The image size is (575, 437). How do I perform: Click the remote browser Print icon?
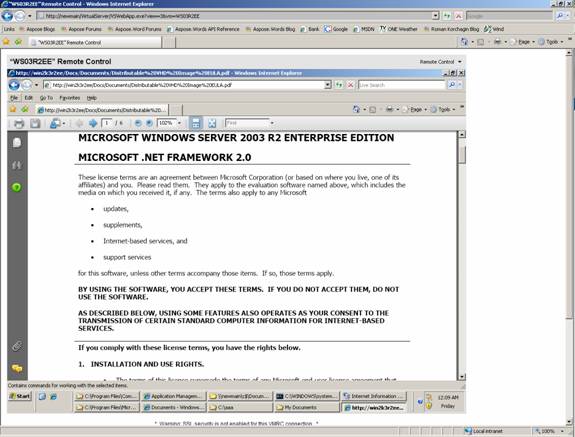click(390, 109)
